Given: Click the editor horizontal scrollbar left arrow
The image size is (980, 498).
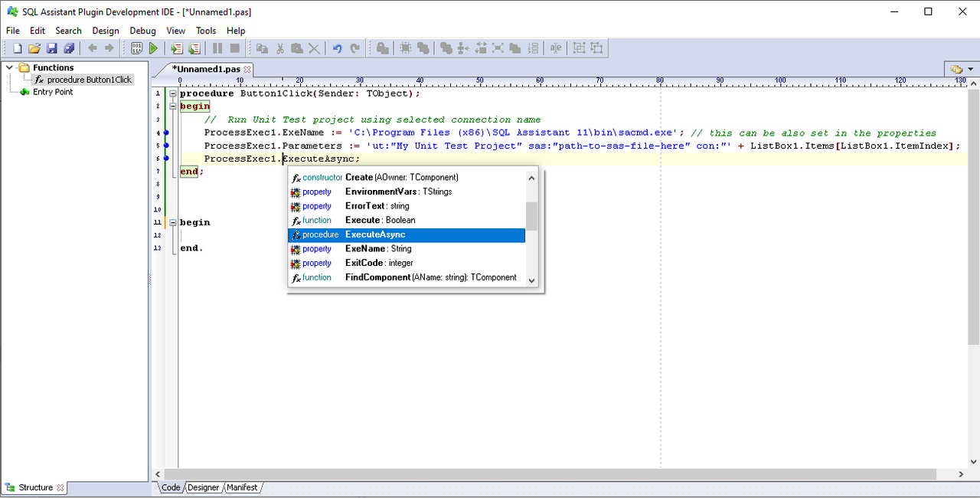Looking at the screenshot, I should tap(158, 474).
